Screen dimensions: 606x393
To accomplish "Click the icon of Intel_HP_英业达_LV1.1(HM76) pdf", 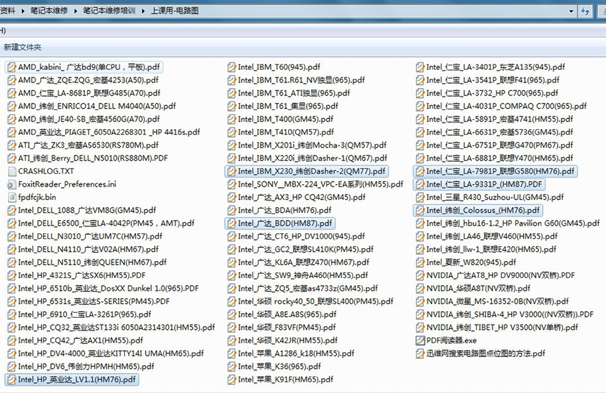I will [12, 379].
